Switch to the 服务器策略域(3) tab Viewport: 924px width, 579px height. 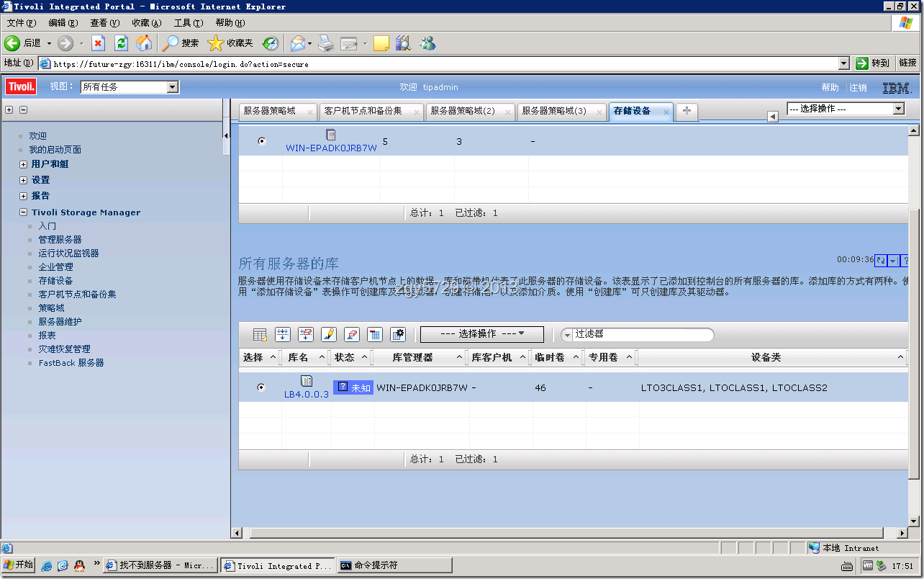pos(554,111)
